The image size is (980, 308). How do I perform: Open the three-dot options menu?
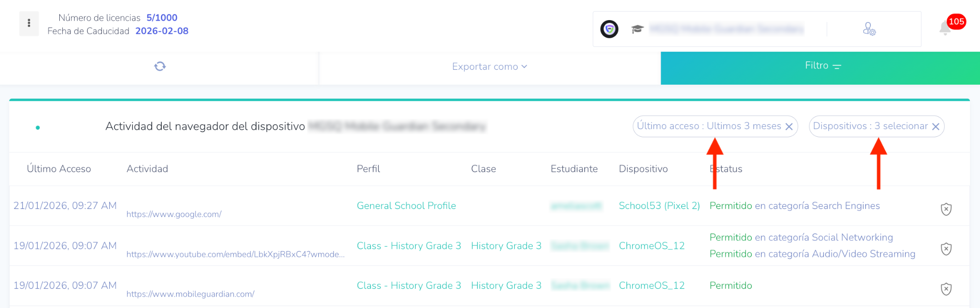(x=29, y=23)
